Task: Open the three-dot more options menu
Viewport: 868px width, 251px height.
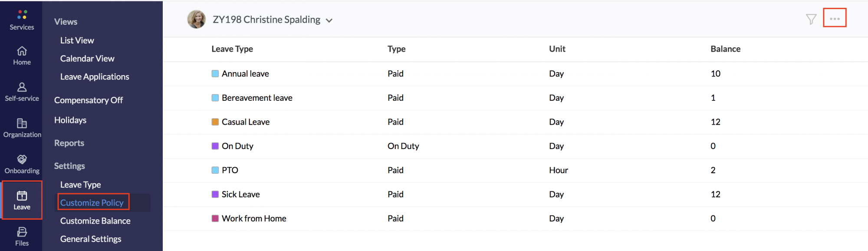Action: (x=835, y=19)
